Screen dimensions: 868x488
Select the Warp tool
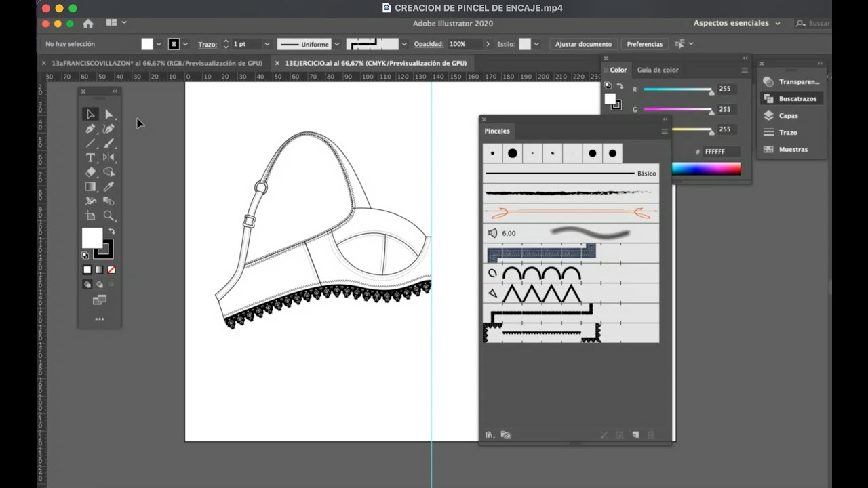point(90,201)
